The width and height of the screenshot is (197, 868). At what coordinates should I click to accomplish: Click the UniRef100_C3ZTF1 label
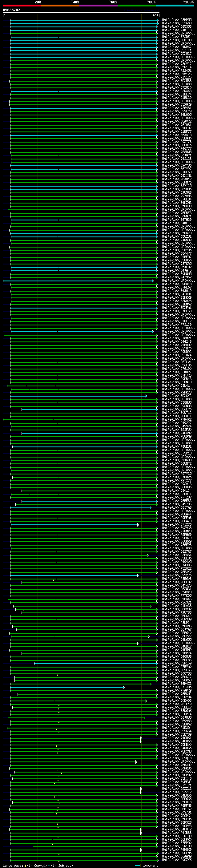(177, 50)
